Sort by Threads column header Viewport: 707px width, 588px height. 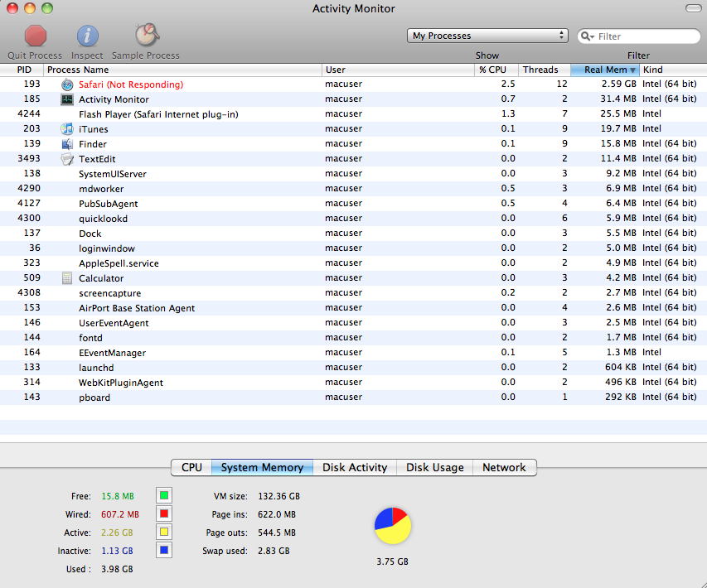545,70
